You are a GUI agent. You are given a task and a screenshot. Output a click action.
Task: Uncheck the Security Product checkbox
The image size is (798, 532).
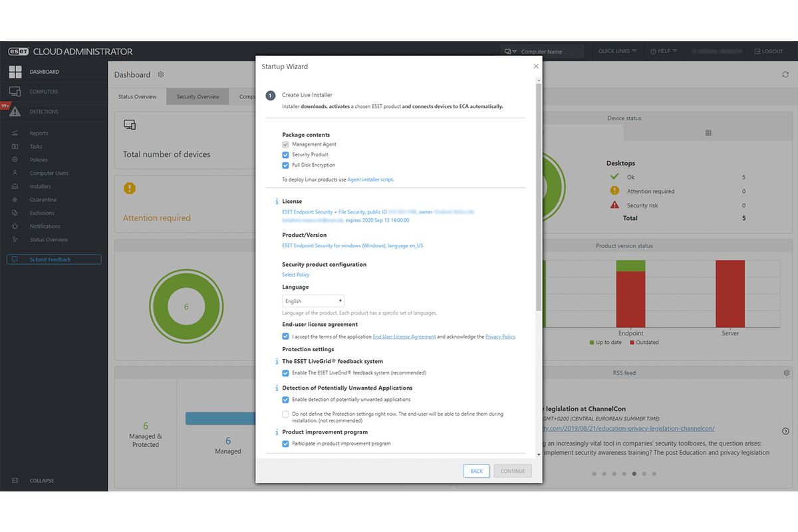[x=286, y=155]
